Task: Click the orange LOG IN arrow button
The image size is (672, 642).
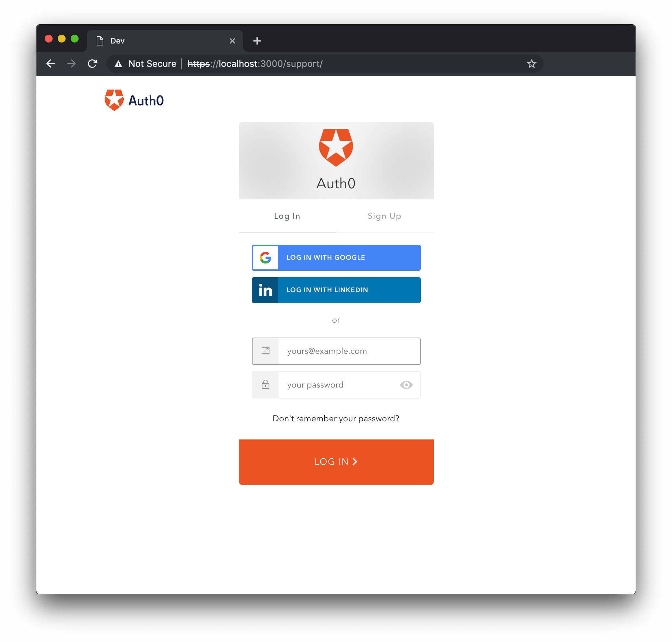Action: tap(336, 462)
